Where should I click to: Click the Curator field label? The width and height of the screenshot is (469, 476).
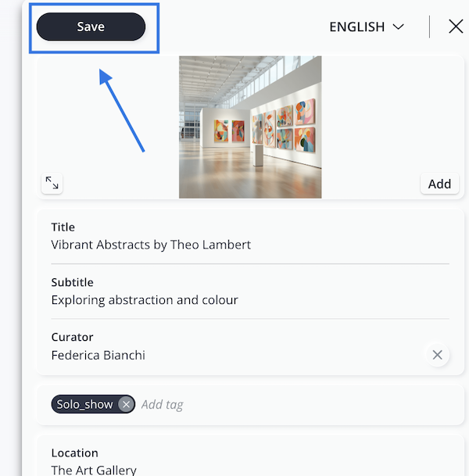tap(72, 338)
